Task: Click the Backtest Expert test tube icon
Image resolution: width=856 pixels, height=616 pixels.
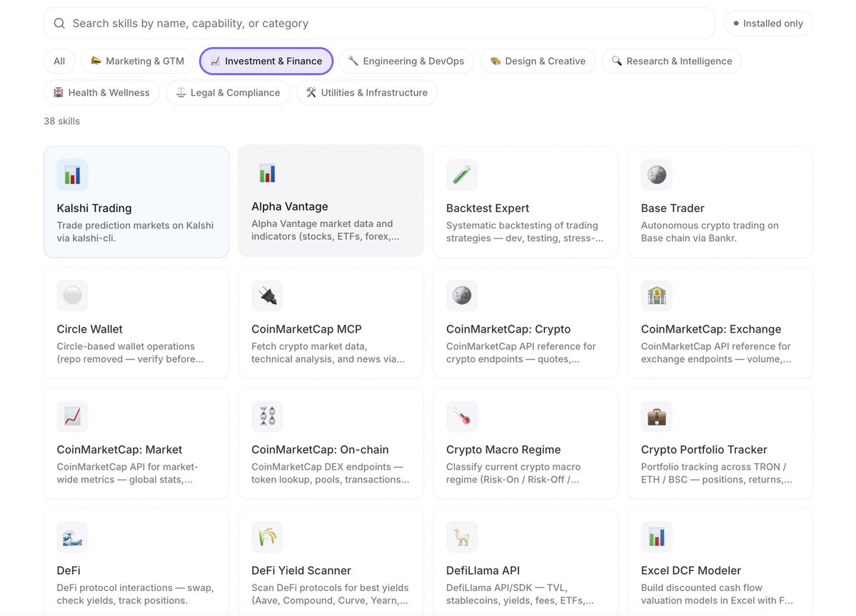Action: pyautogui.click(x=462, y=175)
